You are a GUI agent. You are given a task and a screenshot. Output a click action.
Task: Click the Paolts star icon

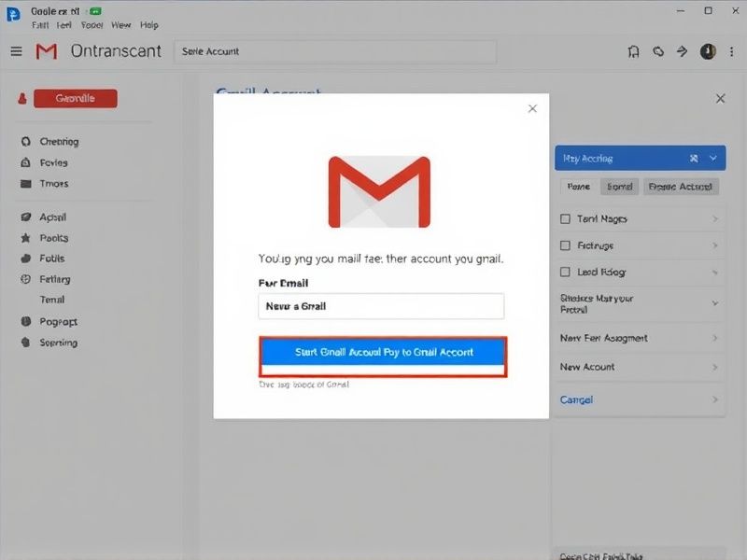click(26, 238)
